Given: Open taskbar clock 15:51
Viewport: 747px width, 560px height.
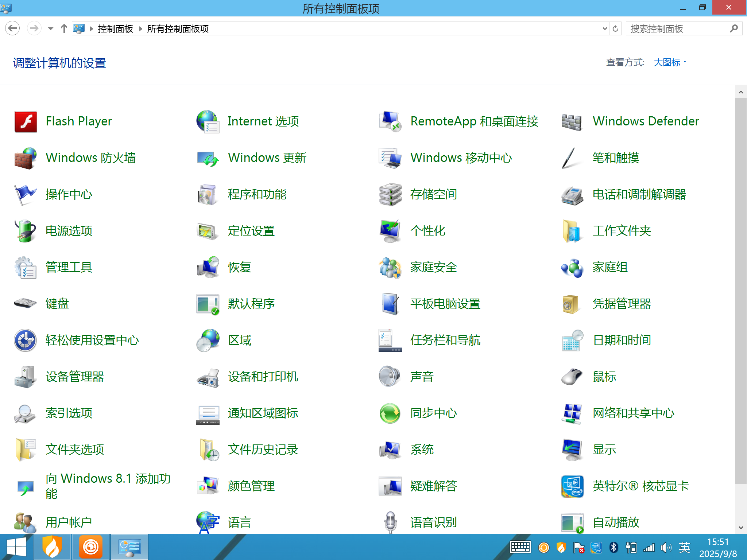Looking at the screenshot, I should pos(718,548).
